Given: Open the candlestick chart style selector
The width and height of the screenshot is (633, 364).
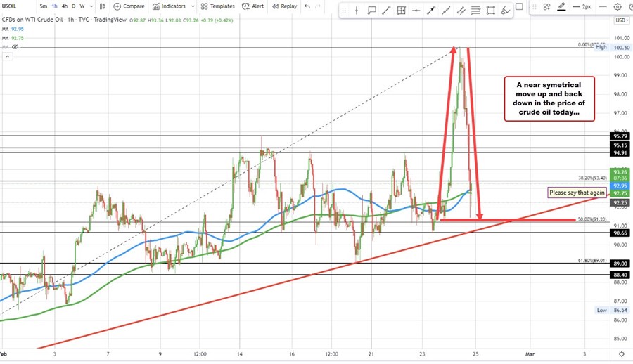Looking at the screenshot, I should pyautogui.click(x=103, y=6).
